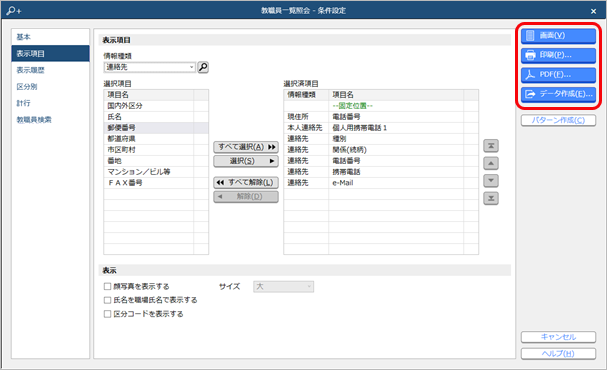Viewport: 607px width, 370px height.
Task: Open the サイズ dropdown showing 大
Action: pyautogui.click(x=283, y=286)
